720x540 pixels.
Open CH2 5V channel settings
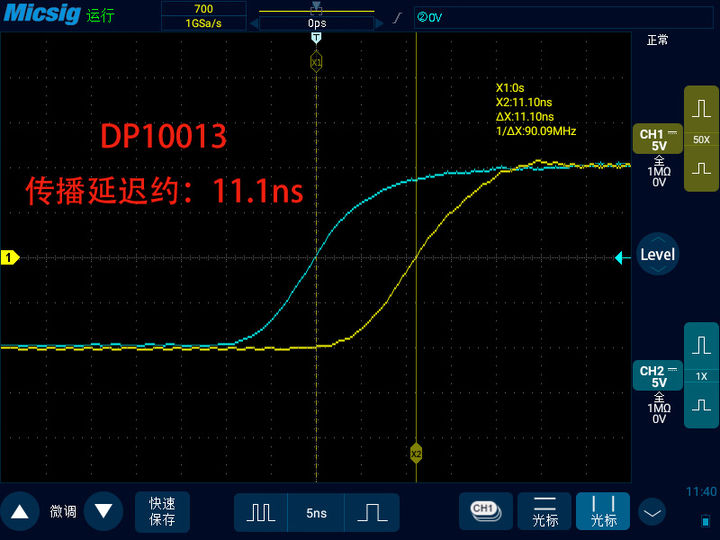click(x=658, y=376)
